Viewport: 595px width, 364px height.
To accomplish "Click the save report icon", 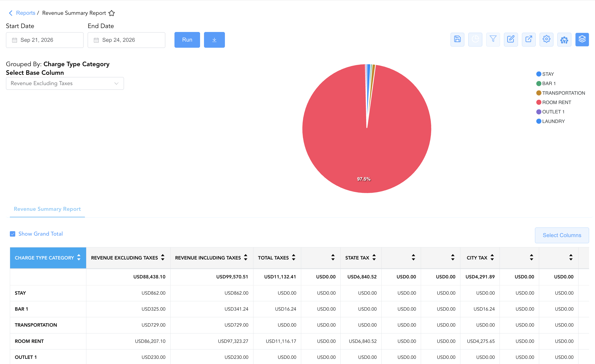I will click(457, 39).
